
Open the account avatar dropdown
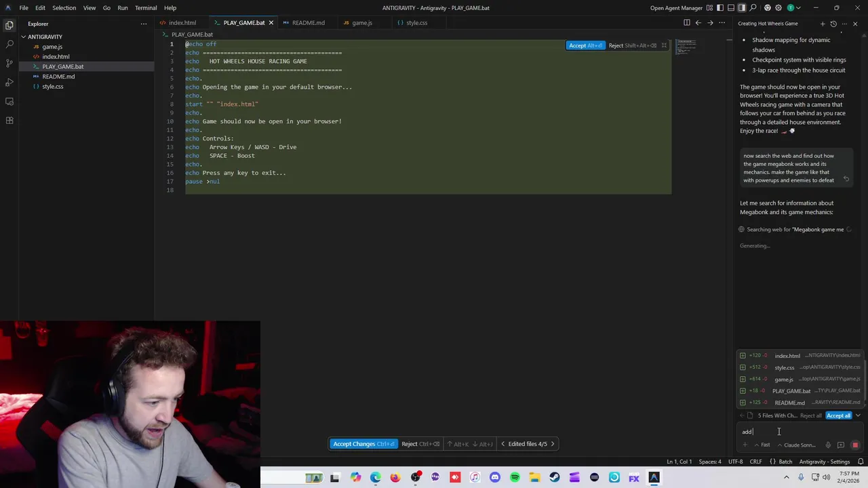click(793, 7)
